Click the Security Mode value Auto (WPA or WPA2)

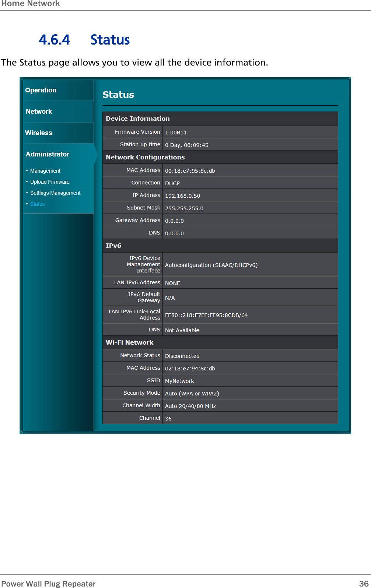click(192, 394)
